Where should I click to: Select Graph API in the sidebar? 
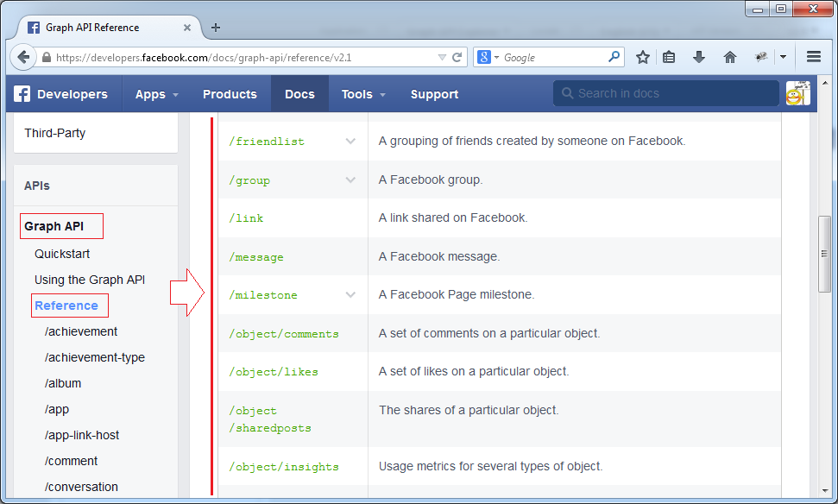(54, 226)
